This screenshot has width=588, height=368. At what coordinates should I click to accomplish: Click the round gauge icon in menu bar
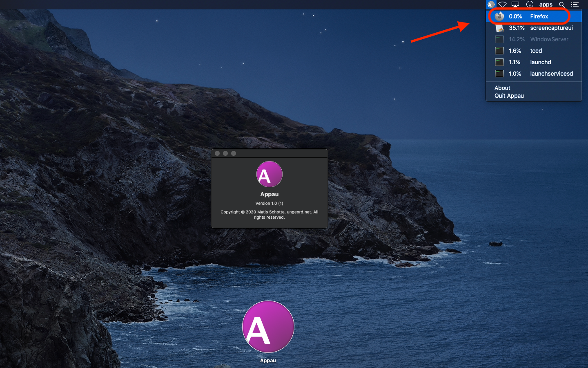tap(530, 4)
